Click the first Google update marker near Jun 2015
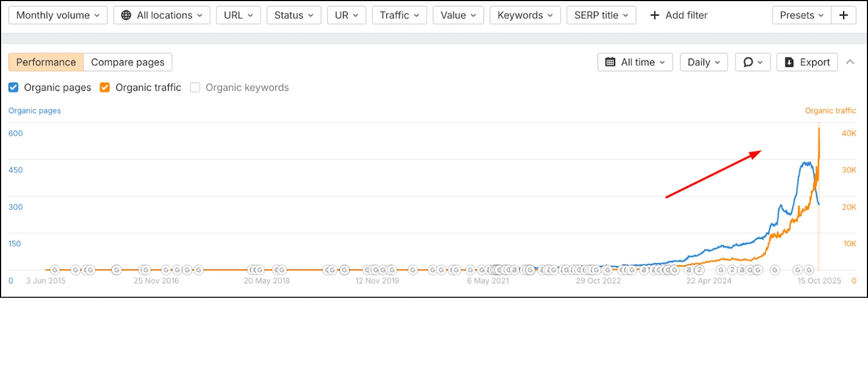This screenshot has height=380, width=868. tap(55, 270)
